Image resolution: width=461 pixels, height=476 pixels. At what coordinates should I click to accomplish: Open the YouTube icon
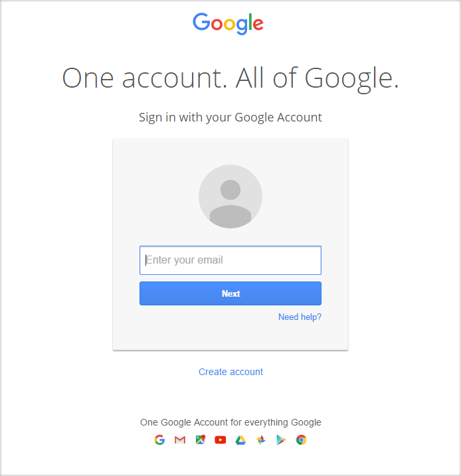click(220, 440)
